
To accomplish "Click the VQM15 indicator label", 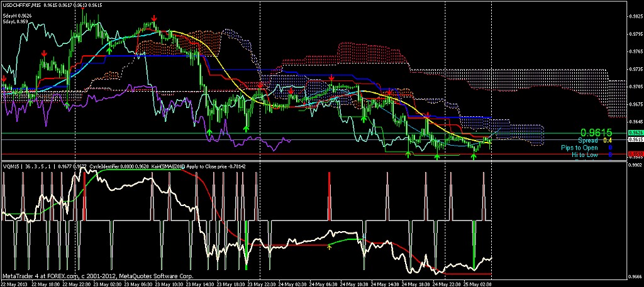I will coord(11,166).
